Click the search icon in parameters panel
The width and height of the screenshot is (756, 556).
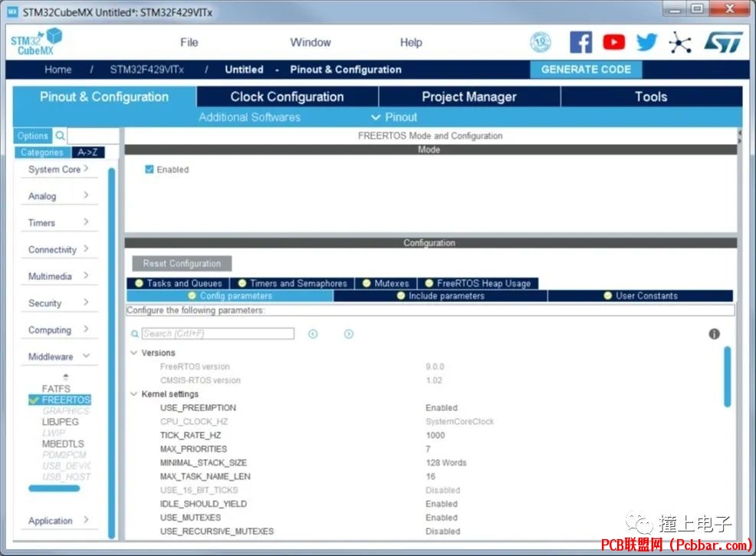pyautogui.click(x=135, y=334)
